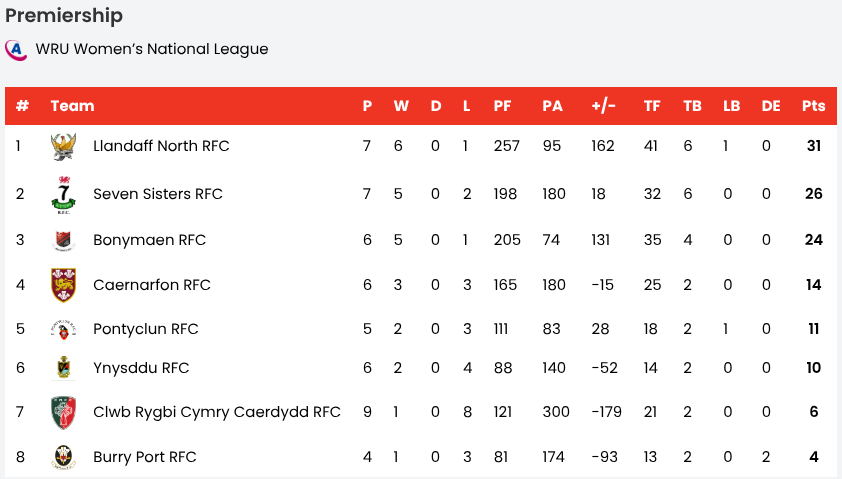Click the Seven Sisters RFC crest icon
Screen dimensions: 842x479
(63, 194)
